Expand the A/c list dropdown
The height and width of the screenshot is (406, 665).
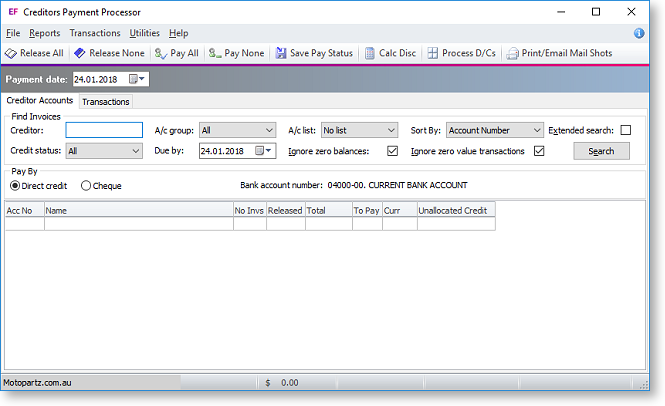[391, 130]
